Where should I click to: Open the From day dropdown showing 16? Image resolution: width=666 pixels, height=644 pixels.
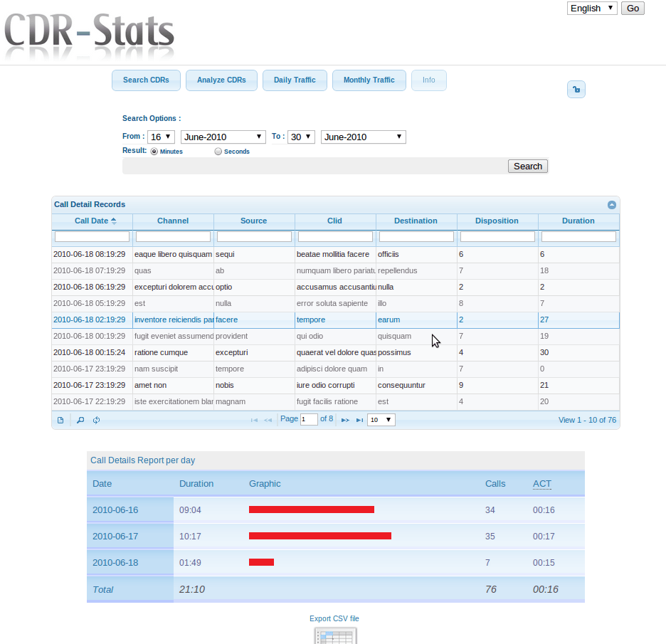(162, 137)
